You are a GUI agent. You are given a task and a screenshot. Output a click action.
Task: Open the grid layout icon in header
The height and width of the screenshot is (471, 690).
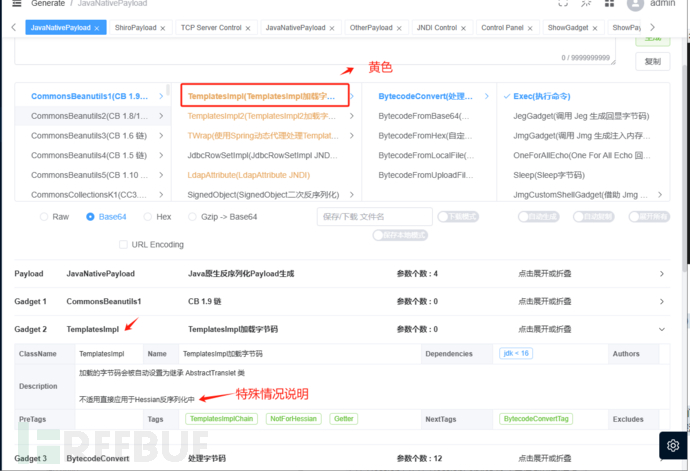pyautogui.click(x=609, y=3)
